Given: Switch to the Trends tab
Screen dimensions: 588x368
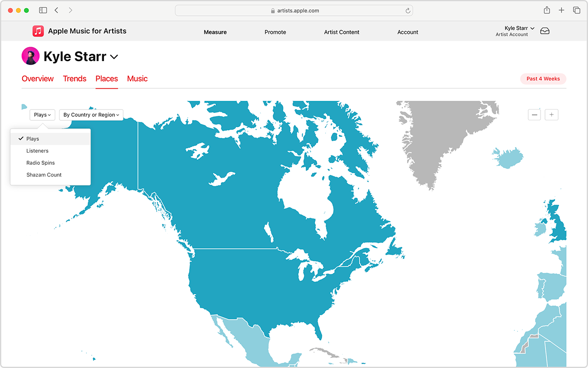Looking at the screenshot, I should click(x=75, y=79).
